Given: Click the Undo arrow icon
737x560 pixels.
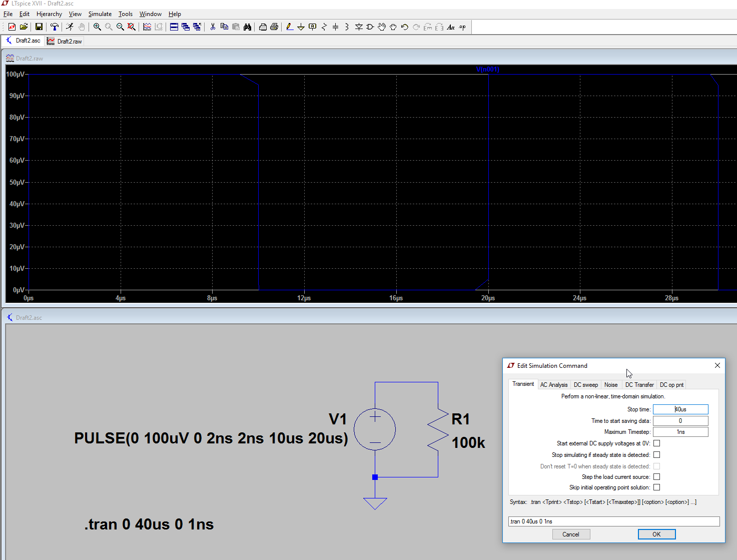Looking at the screenshot, I should [405, 27].
